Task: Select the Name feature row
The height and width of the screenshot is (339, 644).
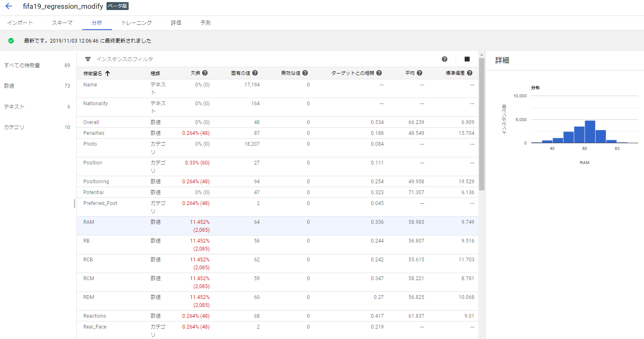Action: 278,89
